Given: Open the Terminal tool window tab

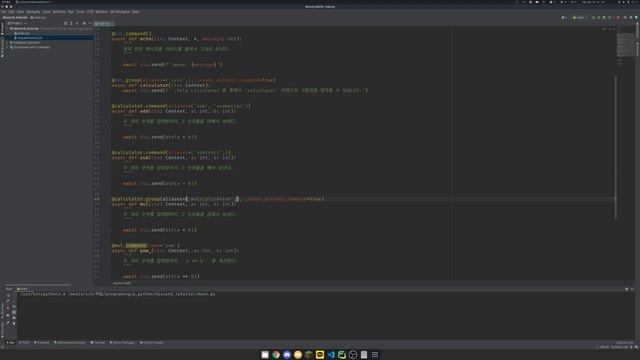Looking at the screenshot, I should 98,342.
